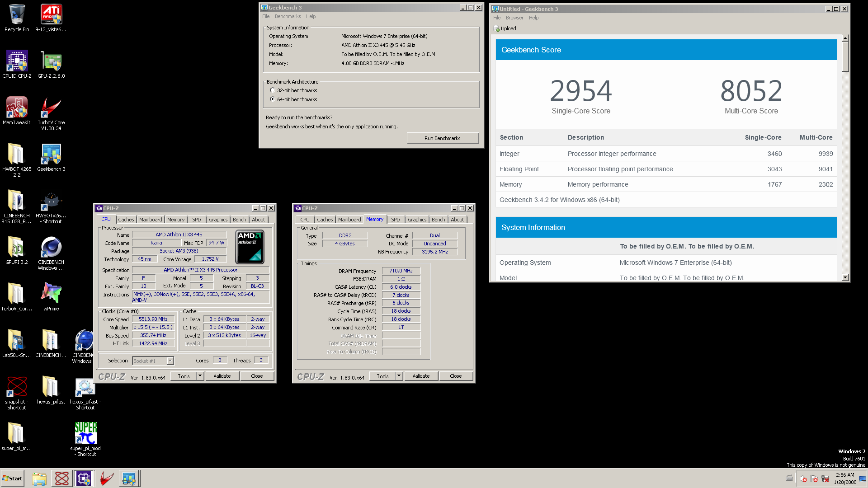Switch to Caches tab in left CPU-Z
The height and width of the screenshot is (488, 868).
(x=126, y=220)
